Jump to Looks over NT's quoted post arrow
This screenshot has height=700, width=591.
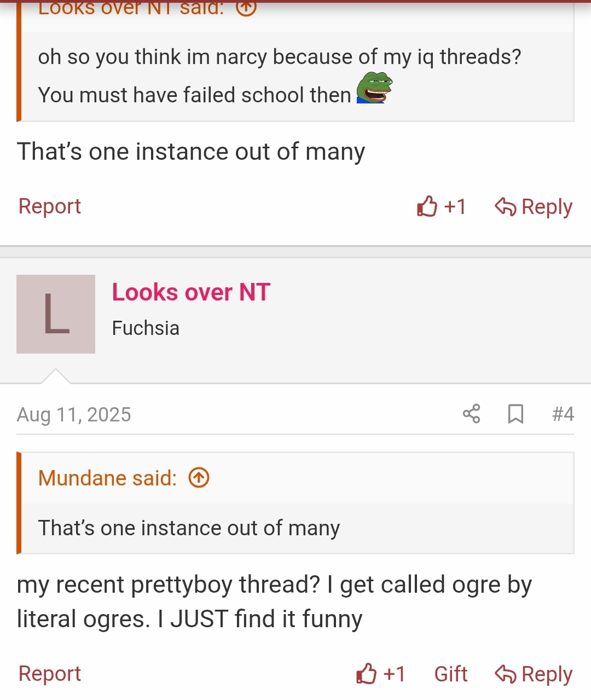[x=246, y=8]
